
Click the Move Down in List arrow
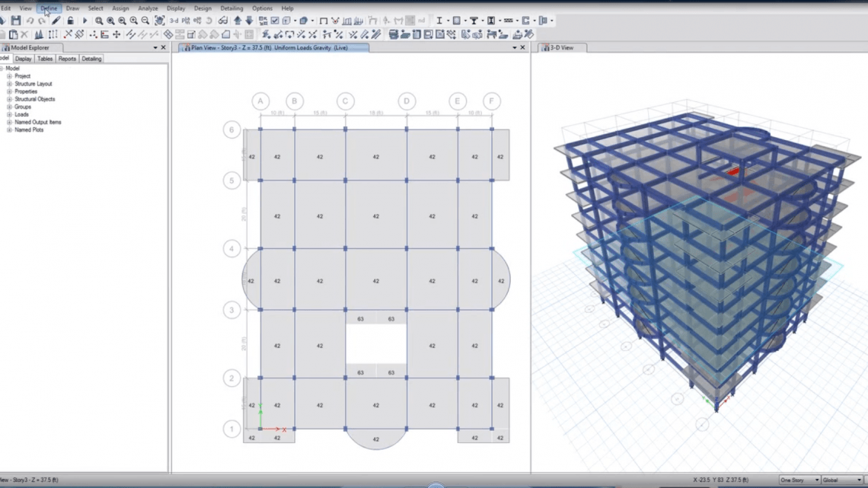tap(249, 21)
